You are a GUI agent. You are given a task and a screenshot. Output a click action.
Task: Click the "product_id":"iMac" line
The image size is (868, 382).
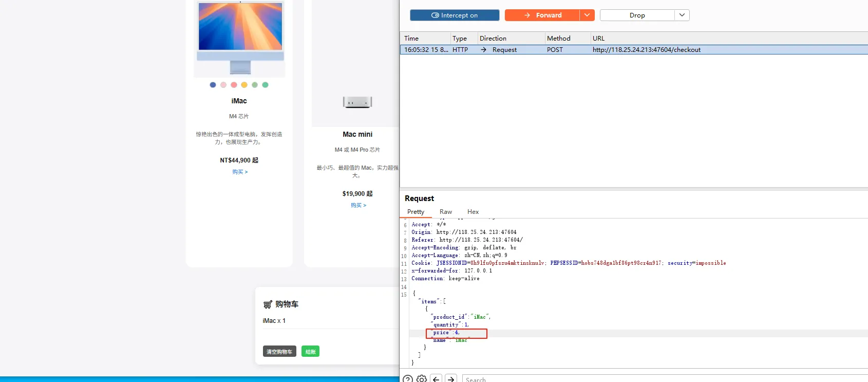(461, 317)
